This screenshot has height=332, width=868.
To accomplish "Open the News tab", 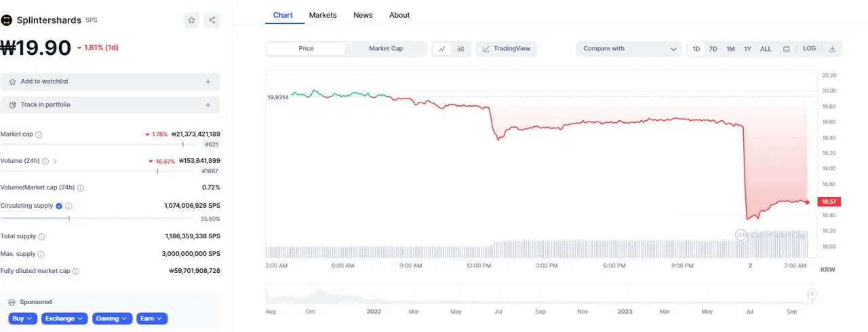I will point(363,15).
